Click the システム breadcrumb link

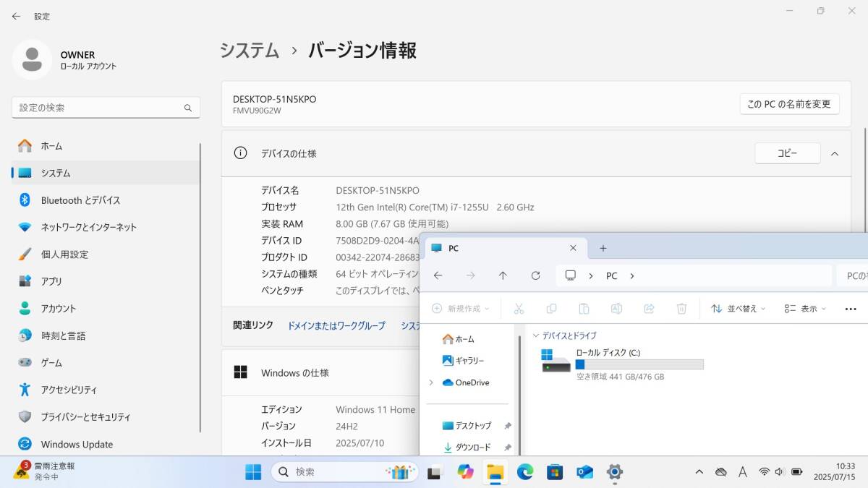pos(250,51)
